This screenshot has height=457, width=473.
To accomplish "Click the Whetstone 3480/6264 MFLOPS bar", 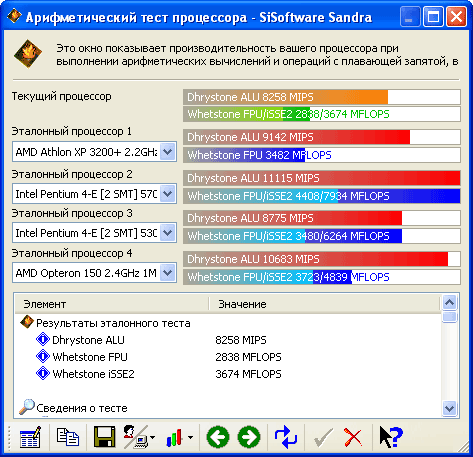I will (x=322, y=236).
